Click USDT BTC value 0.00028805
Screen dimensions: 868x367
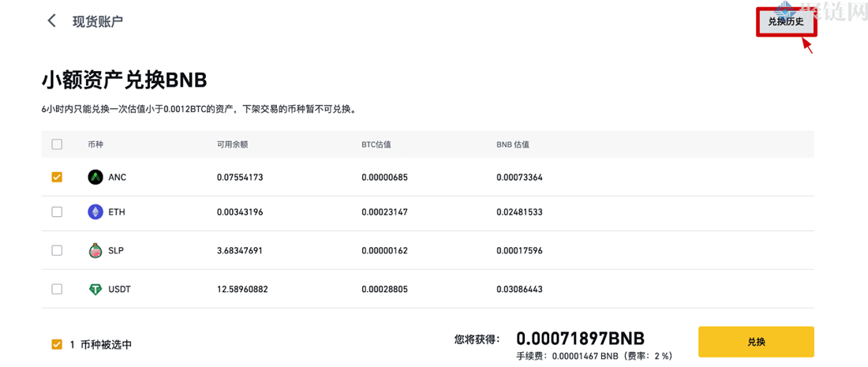point(385,289)
